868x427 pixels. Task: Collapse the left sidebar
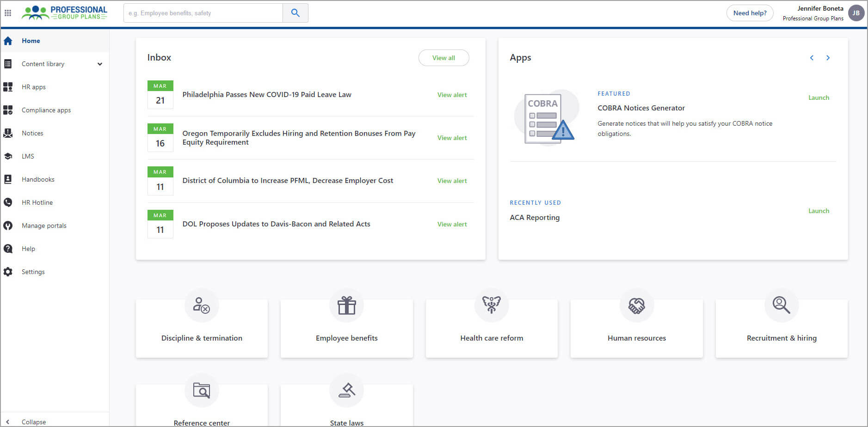[x=28, y=421]
